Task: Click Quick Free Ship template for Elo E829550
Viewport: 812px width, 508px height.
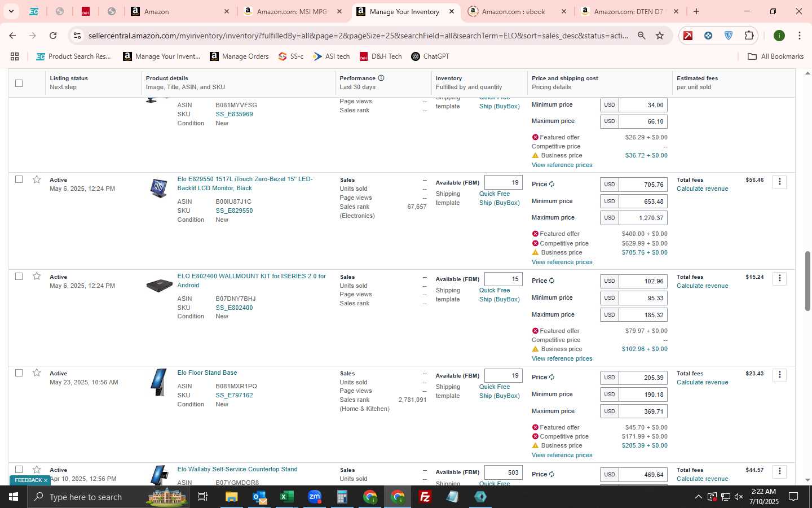Action: pos(499,198)
